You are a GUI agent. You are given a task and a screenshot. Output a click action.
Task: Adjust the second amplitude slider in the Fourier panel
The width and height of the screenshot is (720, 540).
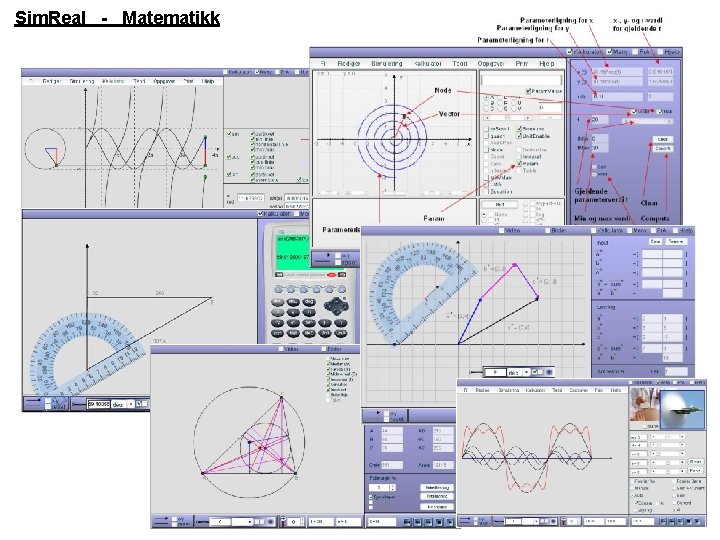668,445
